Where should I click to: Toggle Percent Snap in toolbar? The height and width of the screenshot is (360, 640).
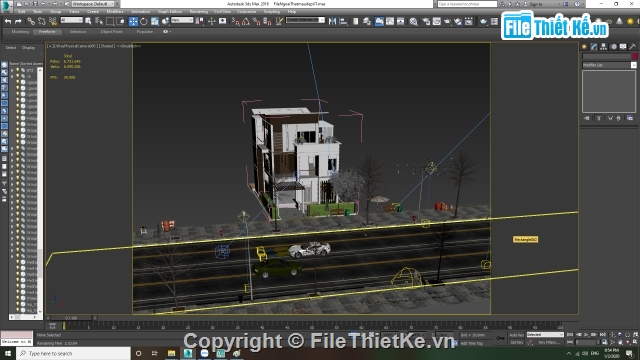click(256, 21)
